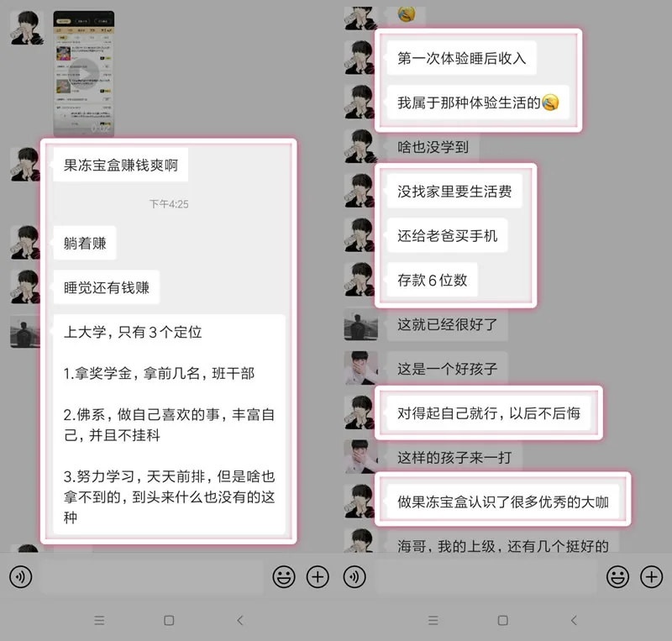The image size is (672, 641).
Task: Tap the plus attachment icon in left chat
Action: click(x=318, y=576)
